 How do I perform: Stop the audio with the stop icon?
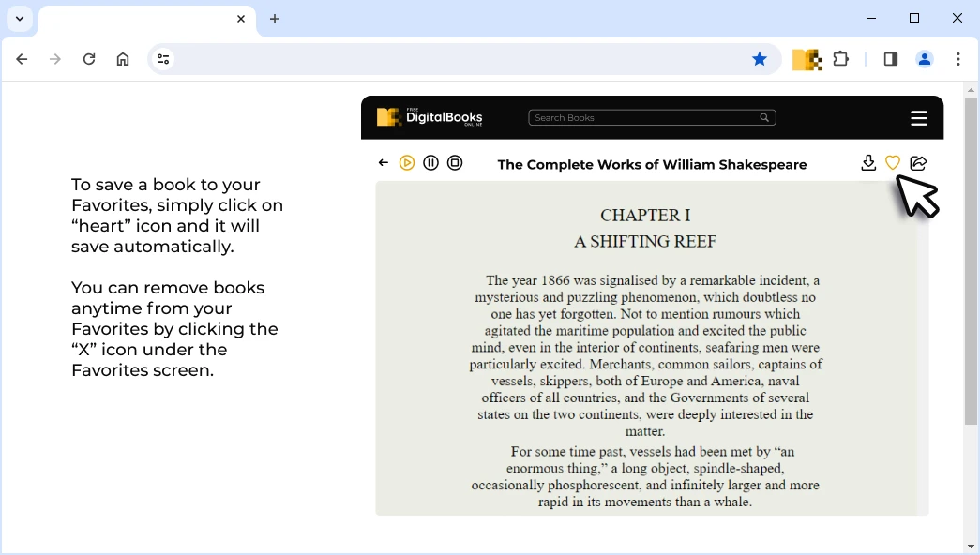tap(455, 163)
